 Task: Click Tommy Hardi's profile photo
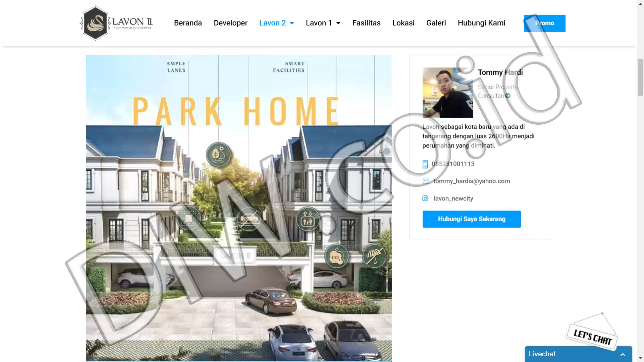[x=447, y=93]
